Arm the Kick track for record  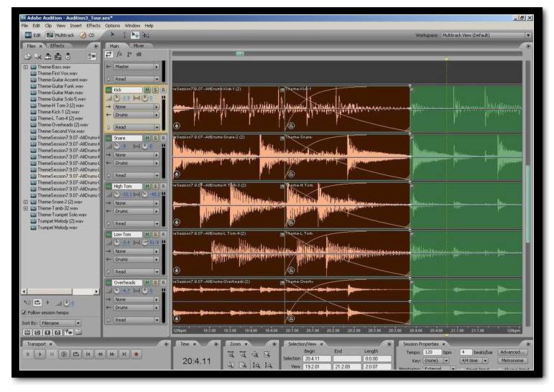(163, 90)
